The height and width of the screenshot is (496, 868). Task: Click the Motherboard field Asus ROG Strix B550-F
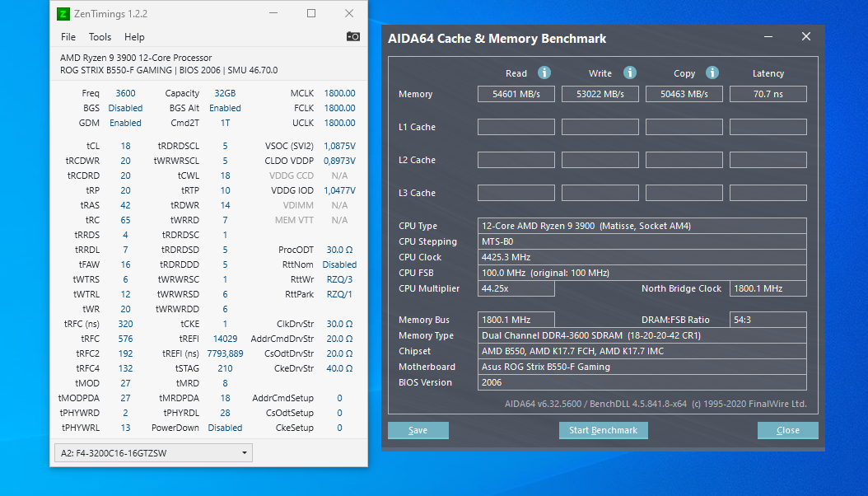click(x=642, y=367)
